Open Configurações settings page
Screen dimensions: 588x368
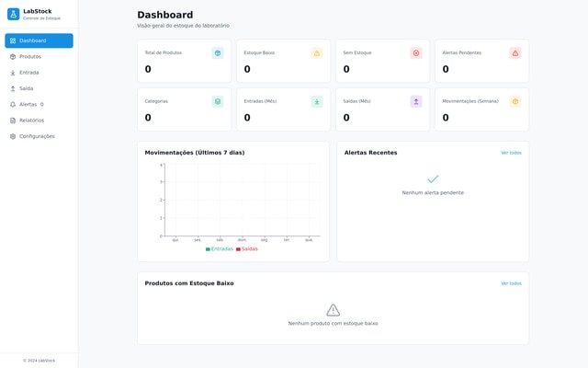39,136
